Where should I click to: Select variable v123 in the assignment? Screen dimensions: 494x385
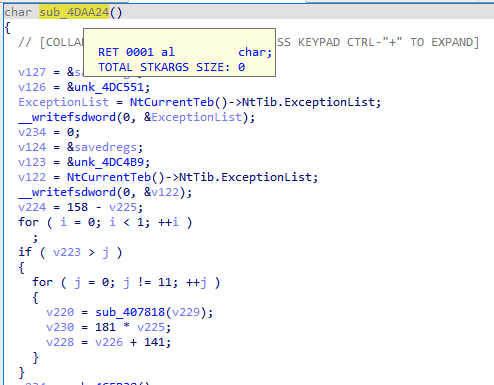[32, 162]
